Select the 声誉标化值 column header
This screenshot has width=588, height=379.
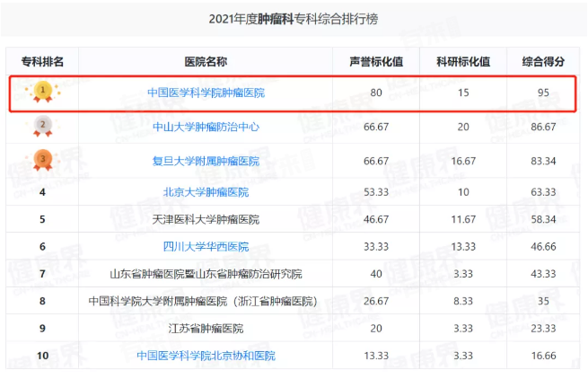click(x=375, y=61)
